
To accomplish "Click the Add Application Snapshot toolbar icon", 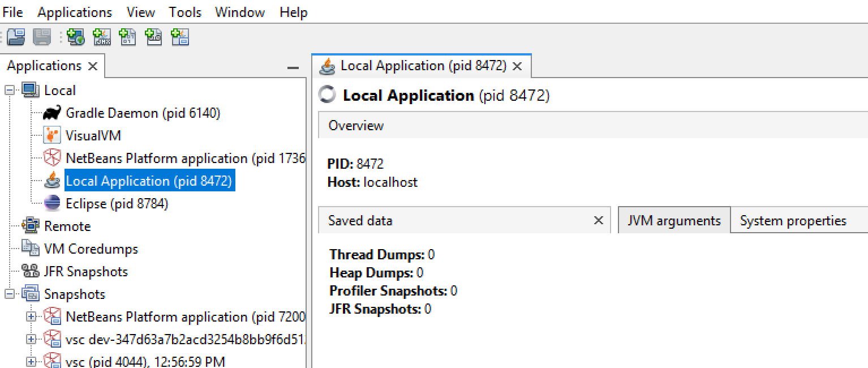I will [180, 37].
